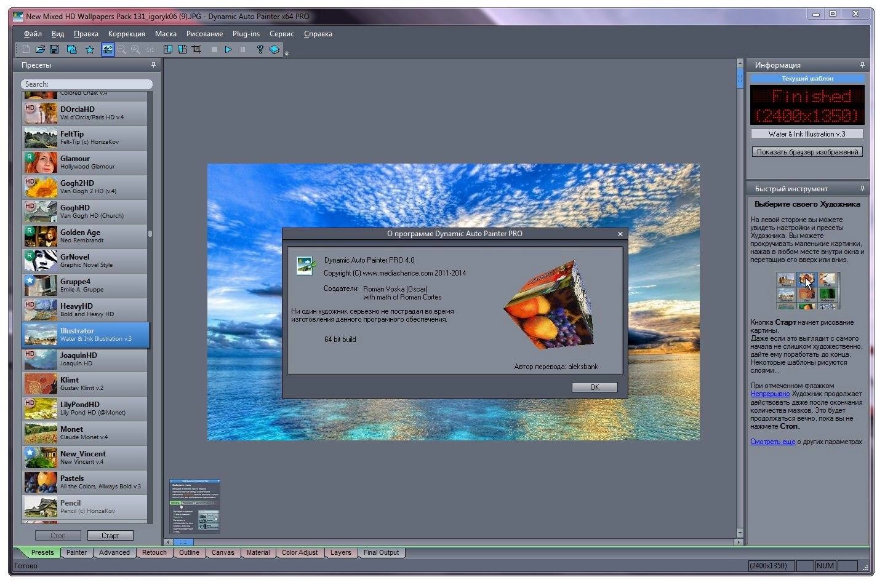
Task: Switch to the Layers tab
Action: coord(340,552)
